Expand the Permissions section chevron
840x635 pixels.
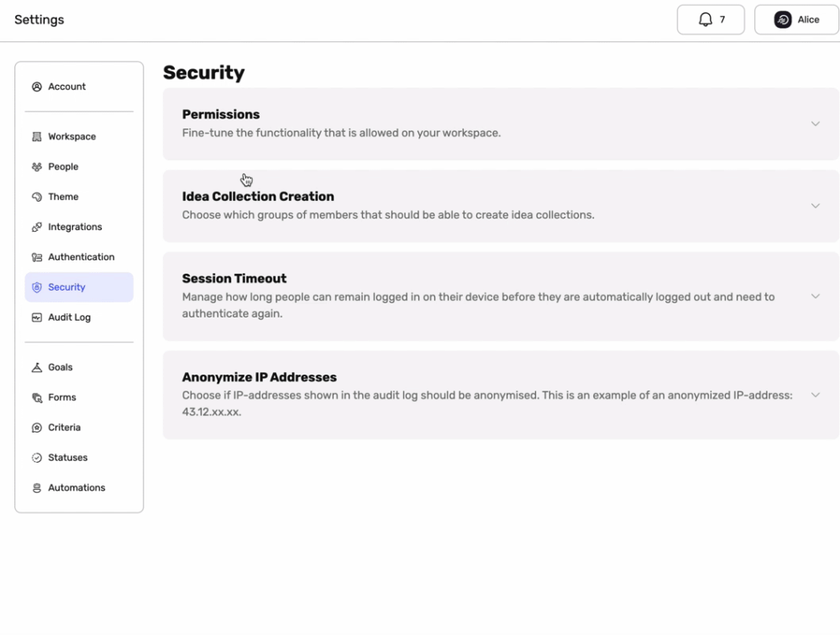tap(816, 123)
